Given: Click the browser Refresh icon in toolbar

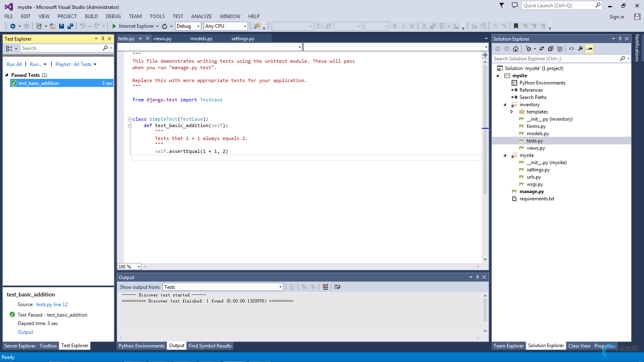Looking at the screenshot, I should (165, 26).
